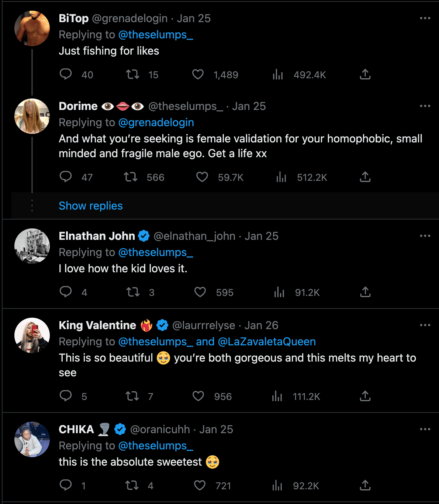
Task: Open the Jan 26 timestamp on King Valentine's tweet
Action: pyautogui.click(x=261, y=325)
